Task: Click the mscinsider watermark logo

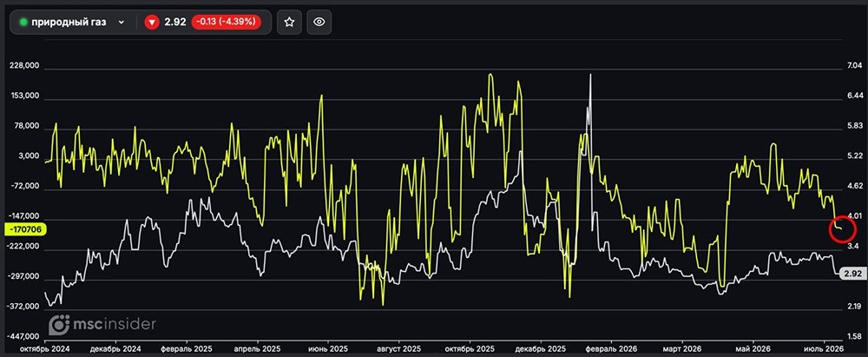Action: pos(102,325)
